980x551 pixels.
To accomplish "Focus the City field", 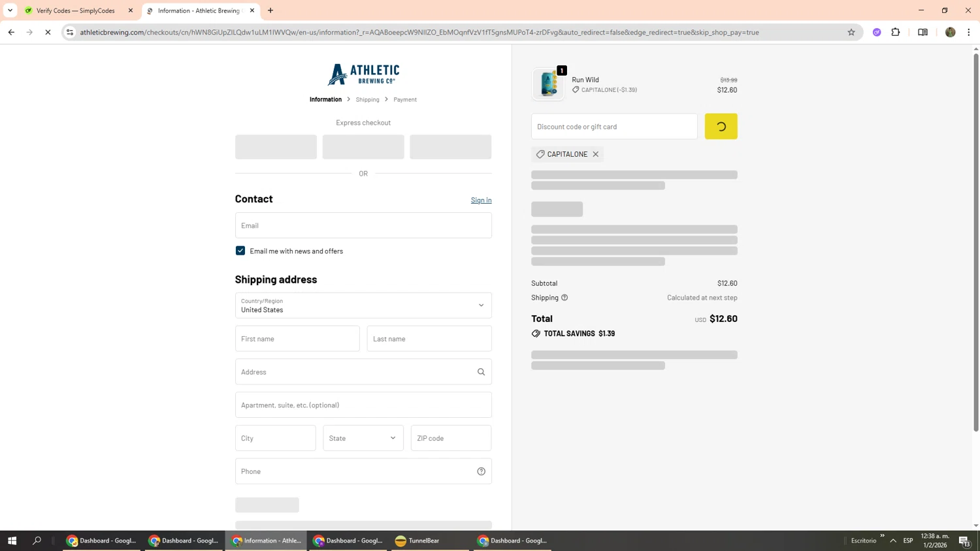I will pos(275,438).
